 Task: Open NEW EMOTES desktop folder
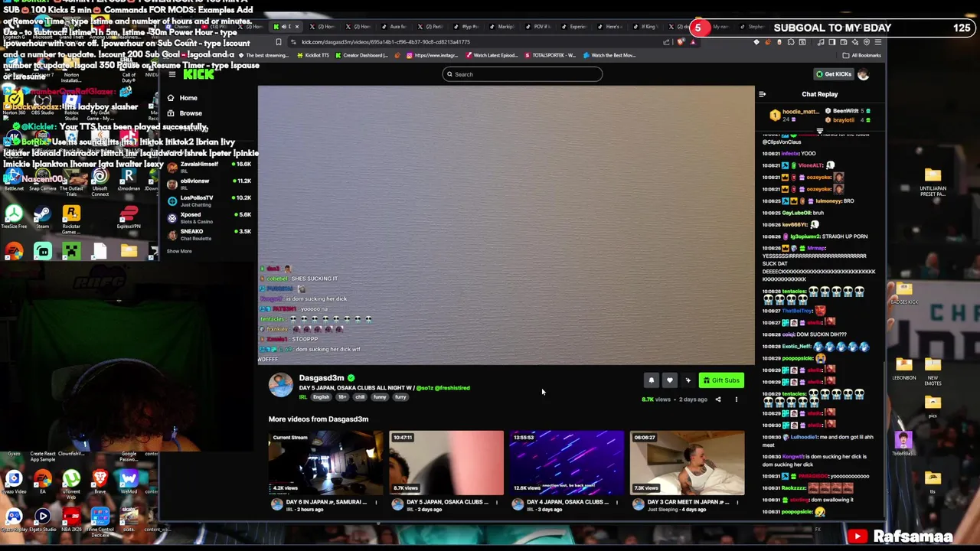pos(933,371)
